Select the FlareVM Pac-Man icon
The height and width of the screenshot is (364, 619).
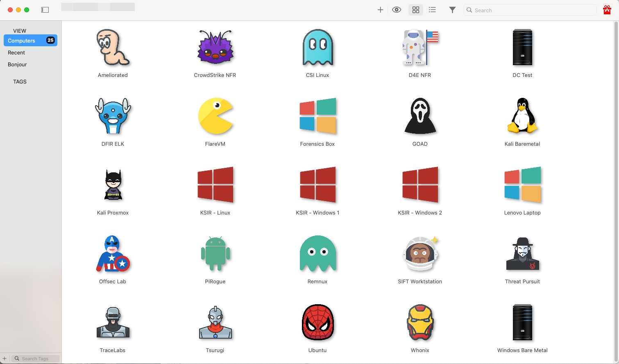215,116
